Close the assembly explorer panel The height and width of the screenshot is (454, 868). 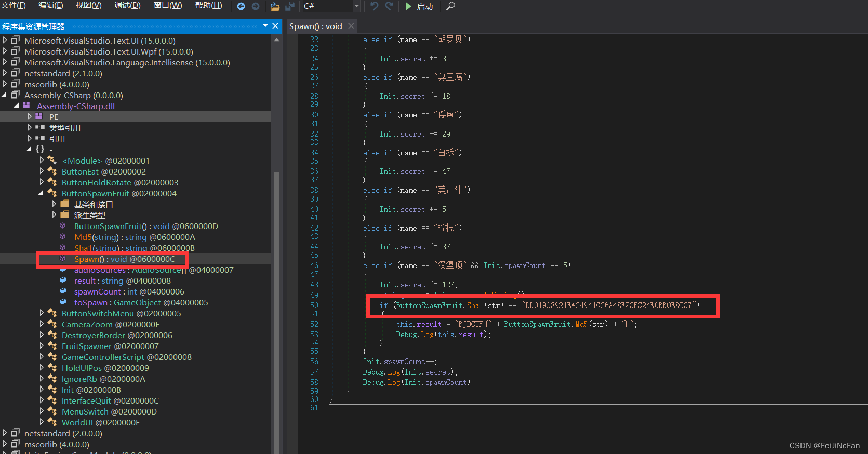tap(275, 26)
